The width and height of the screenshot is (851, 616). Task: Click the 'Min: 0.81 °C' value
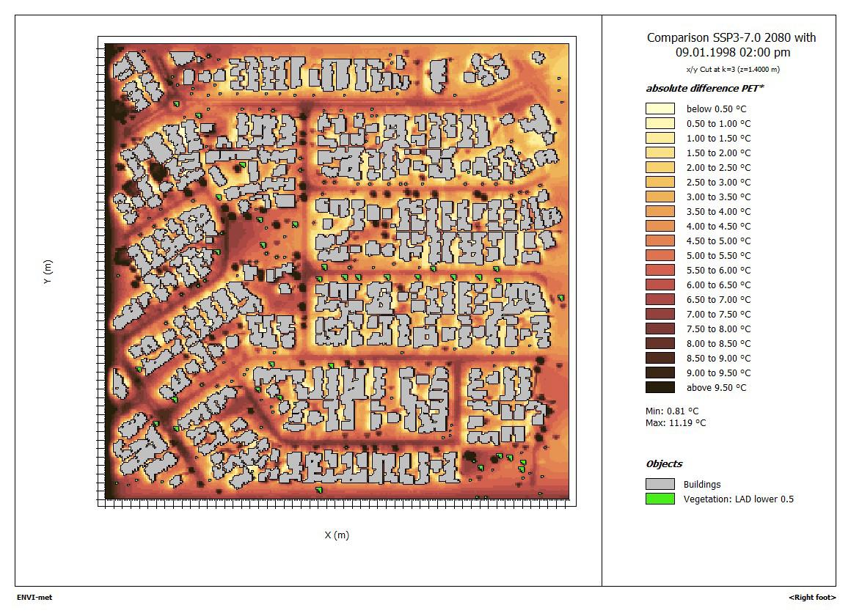(x=672, y=411)
